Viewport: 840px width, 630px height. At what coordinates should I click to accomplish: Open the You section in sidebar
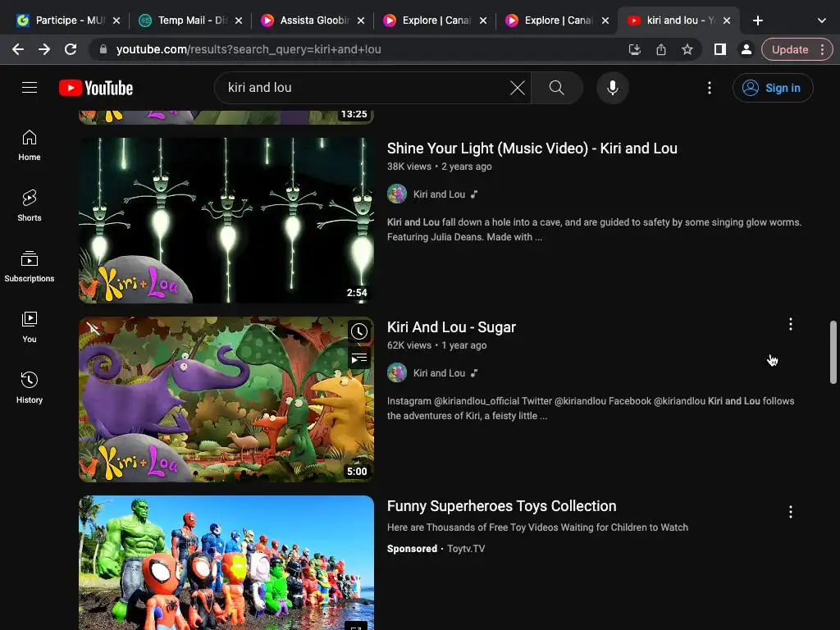point(30,326)
